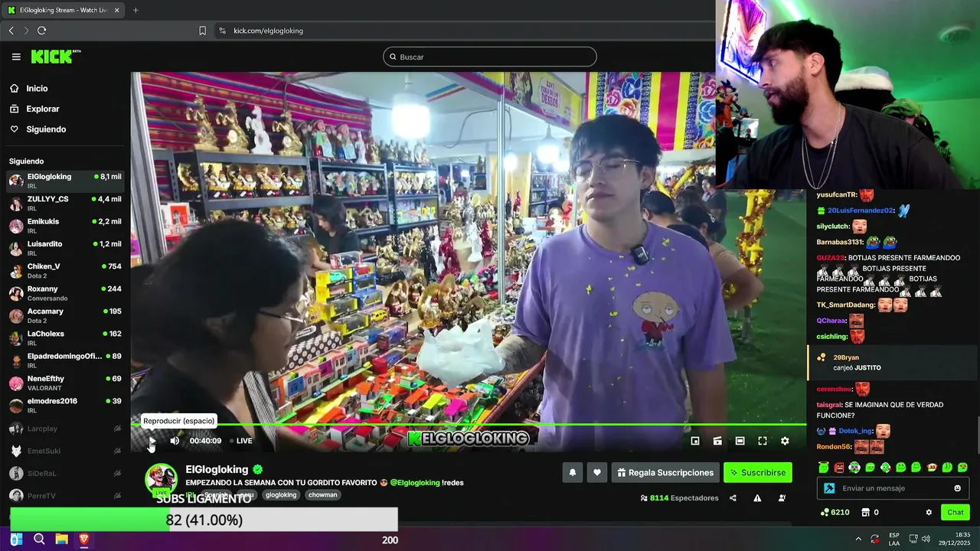The width and height of the screenshot is (980, 551).
Task: Share stream with share icon
Action: (x=733, y=498)
